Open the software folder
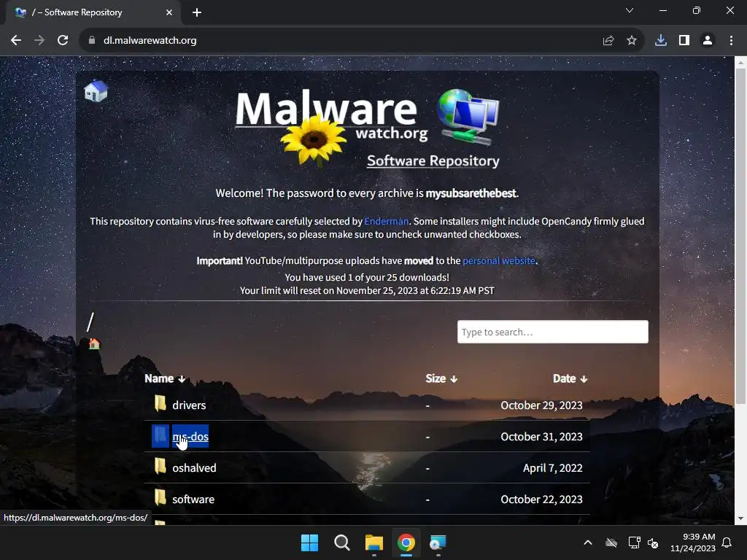This screenshot has width=747, height=560. tap(193, 499)
